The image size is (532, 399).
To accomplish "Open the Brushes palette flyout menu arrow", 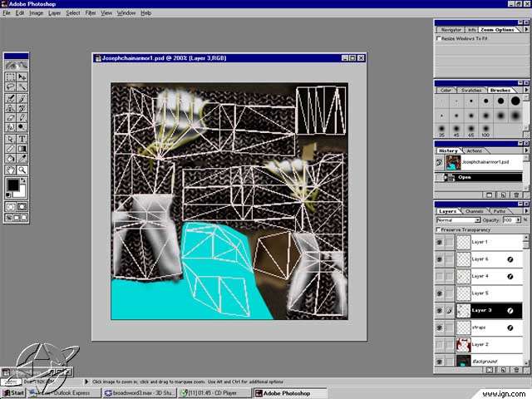I will (x=525, y=90).
